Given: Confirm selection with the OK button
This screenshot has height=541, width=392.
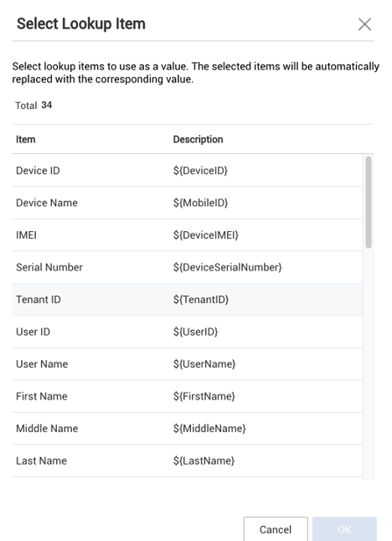Looking at the screenshot, I should [344, 529].
